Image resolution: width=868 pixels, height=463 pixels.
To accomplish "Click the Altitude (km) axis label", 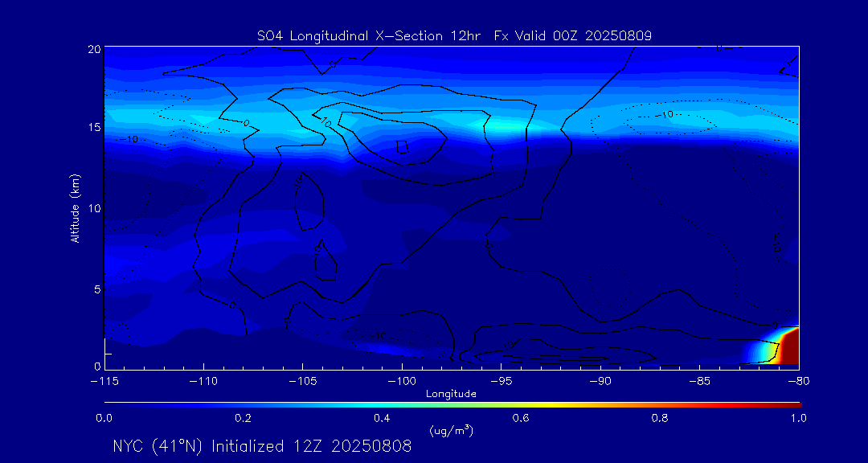I will click(x=75, y=208).
